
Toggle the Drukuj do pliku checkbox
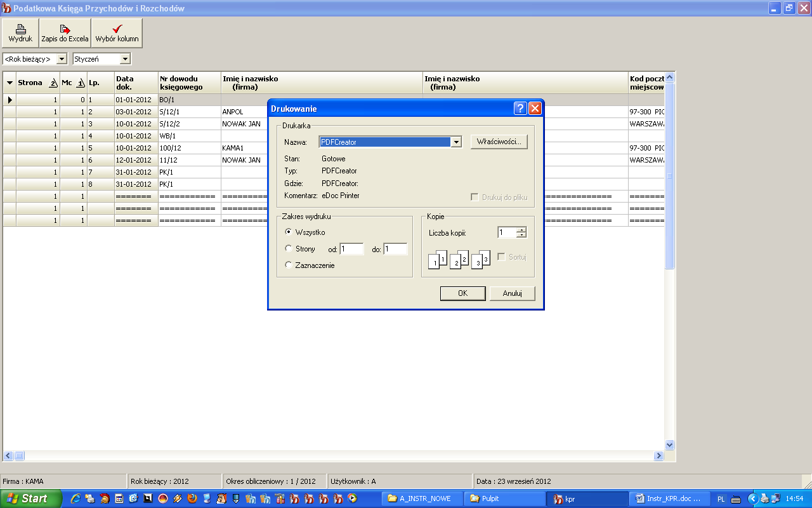click(x=475, y=197)
